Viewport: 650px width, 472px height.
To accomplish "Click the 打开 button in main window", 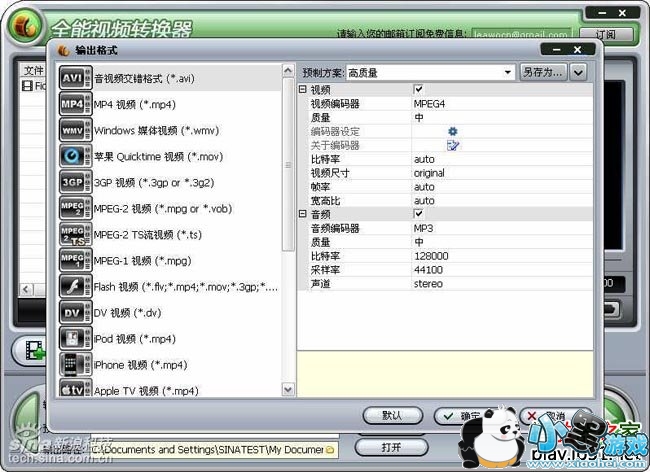I will [x=391, y=448].
